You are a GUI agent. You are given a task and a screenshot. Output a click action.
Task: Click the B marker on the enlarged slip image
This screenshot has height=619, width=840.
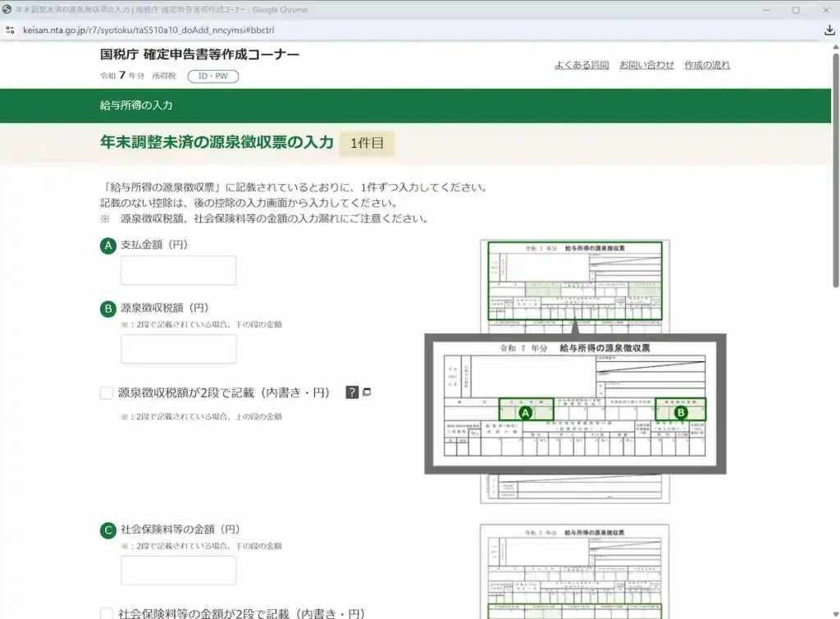pos(680,412)
